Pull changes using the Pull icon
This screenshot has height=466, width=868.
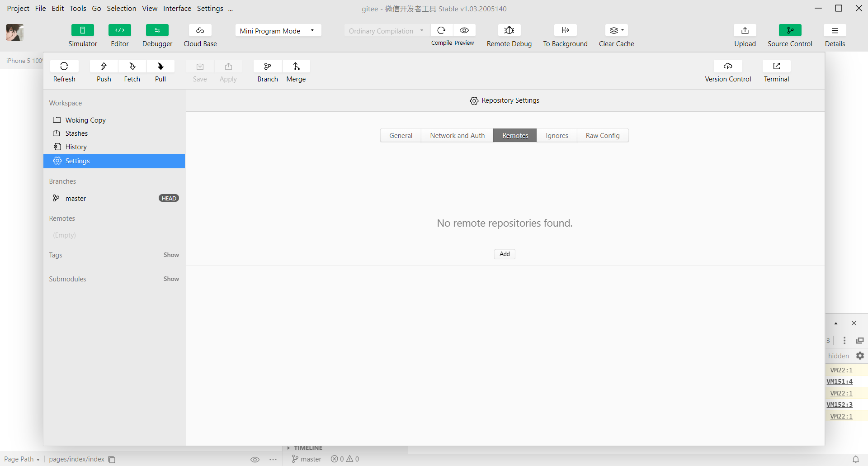[x=160, y=67]
